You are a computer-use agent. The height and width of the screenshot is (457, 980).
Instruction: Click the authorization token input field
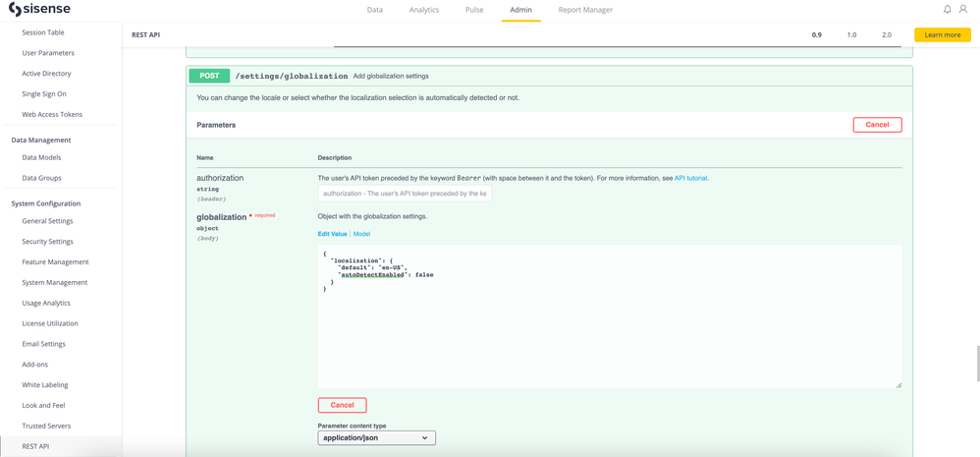click(x=404, y=194)
